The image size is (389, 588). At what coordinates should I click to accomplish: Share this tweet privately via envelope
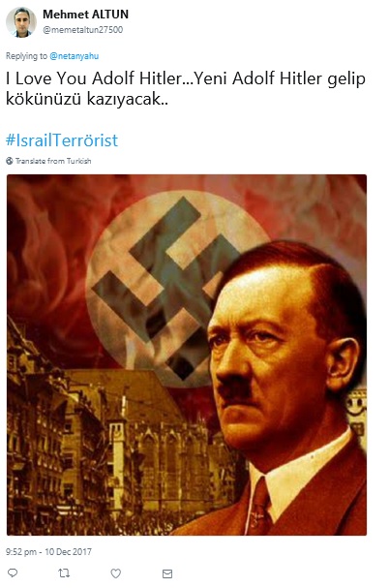coord(167,573)
